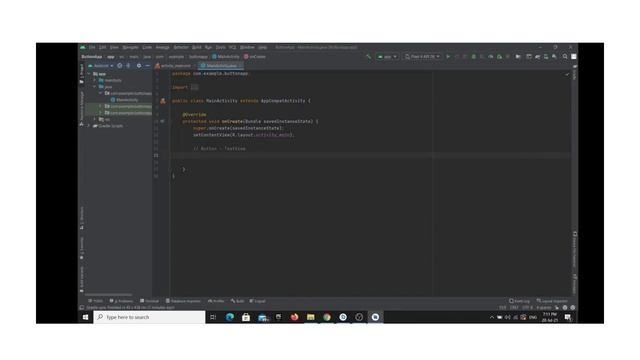The image size is (640, 360).
Task: Expand the manifests folder
Action: pyautogui.click(x=95, y=80)
